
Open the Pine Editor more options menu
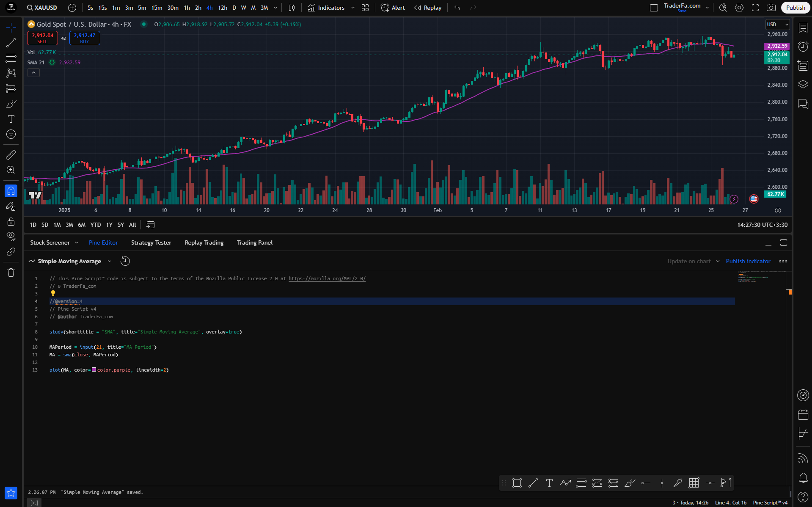[x=783, y=261]
